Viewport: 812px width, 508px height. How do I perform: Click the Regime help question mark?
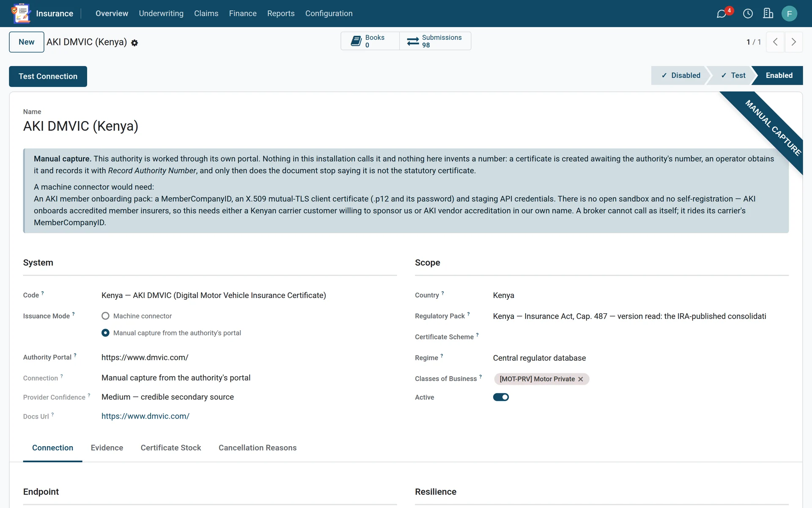tap(442, 356)
